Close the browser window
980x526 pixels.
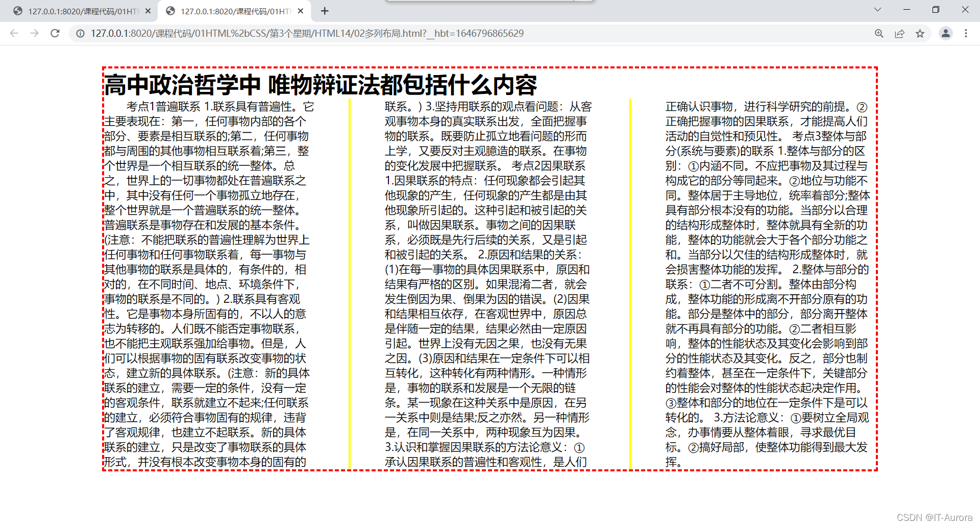coord(965,10)
